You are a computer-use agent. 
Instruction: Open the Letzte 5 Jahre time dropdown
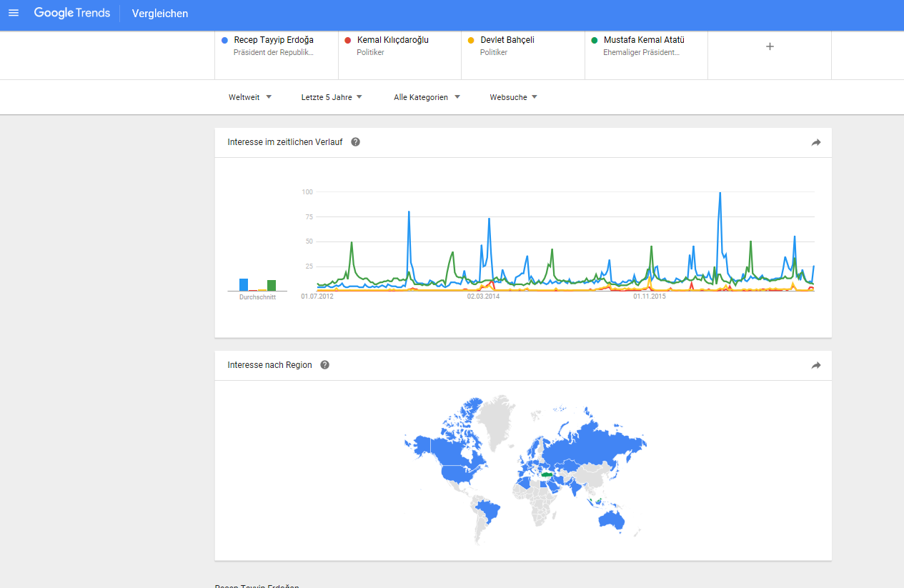pos(332,97)
